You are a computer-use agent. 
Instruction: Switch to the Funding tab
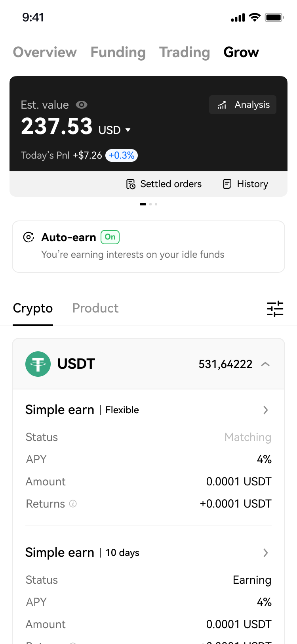click(118, 52)
